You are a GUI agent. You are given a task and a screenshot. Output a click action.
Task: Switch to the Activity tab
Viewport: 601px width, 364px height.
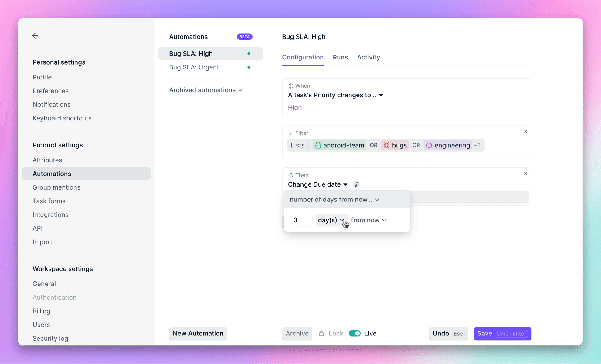pos(368,57)
